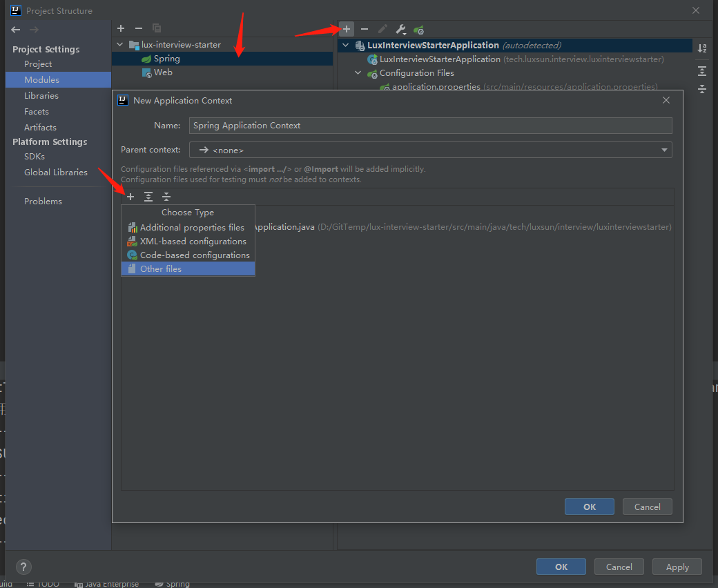The image size is (718, 588).
Task: Open the Spring tool window tab
Action: (173, 584)
